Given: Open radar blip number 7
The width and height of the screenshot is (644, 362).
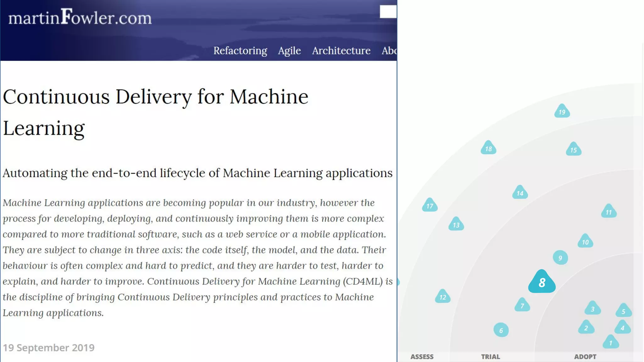Looking at the screenshot, I should point(522,304).
